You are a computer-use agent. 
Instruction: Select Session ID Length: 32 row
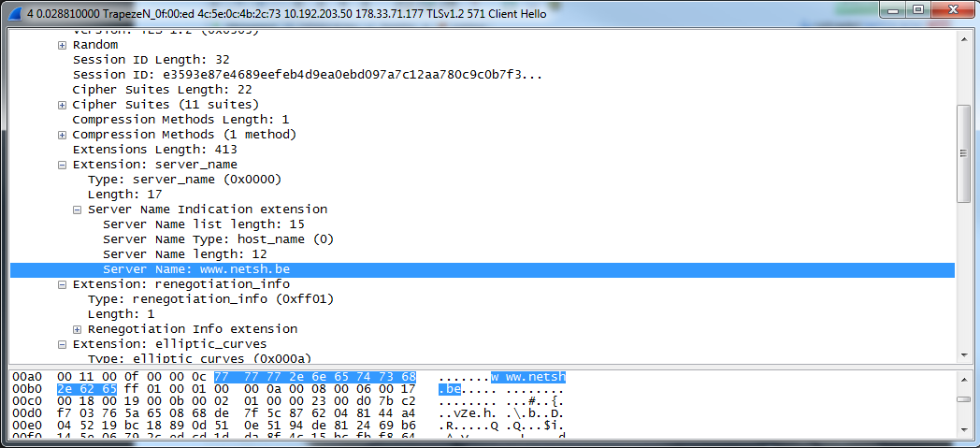pos(151,60)
